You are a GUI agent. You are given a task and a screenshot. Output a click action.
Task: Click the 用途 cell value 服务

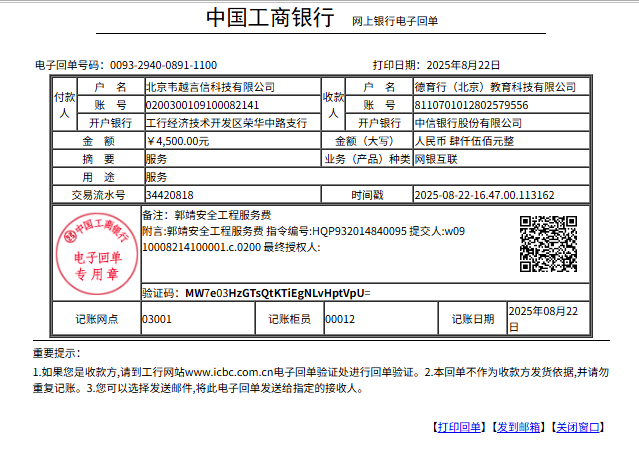pos(156,177)
